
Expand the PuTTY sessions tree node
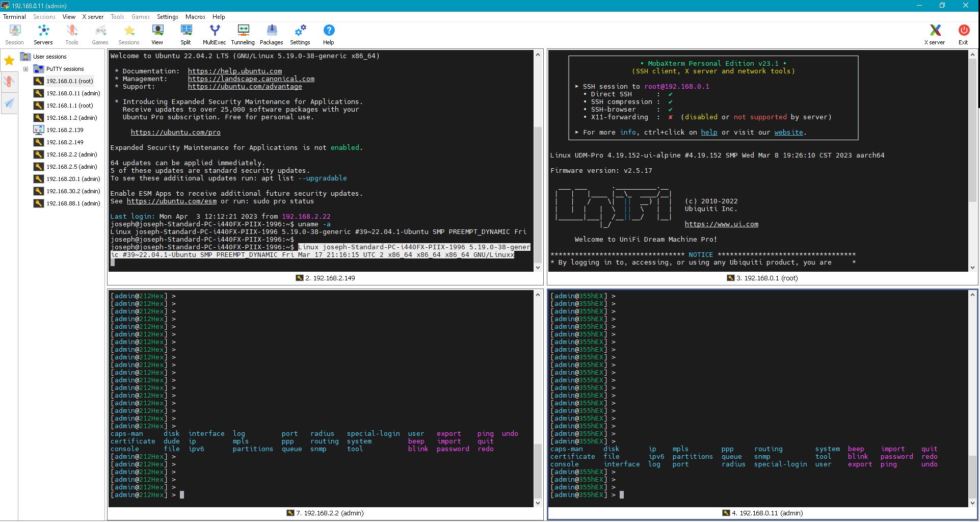[25, 69]
